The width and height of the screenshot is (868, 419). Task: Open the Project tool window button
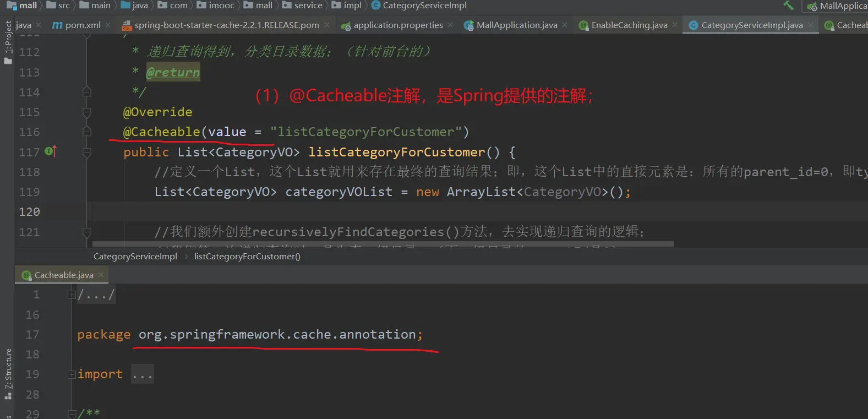[8, 42]
